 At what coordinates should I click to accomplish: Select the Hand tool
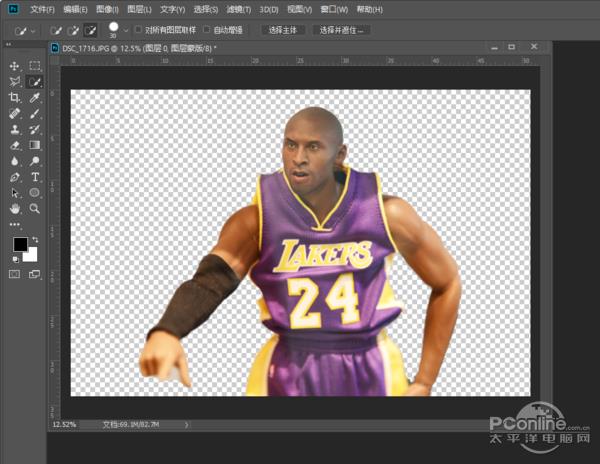coord(15,208)
